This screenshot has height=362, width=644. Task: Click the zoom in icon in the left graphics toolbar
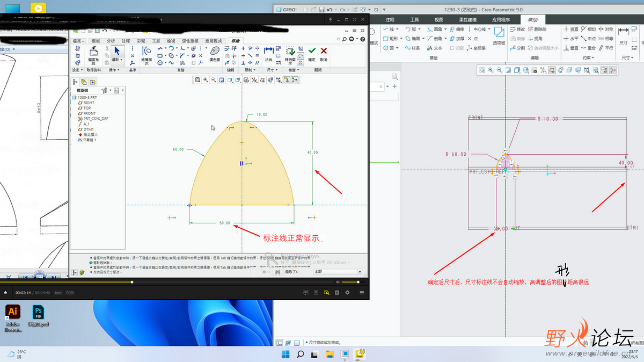point(206,80)
